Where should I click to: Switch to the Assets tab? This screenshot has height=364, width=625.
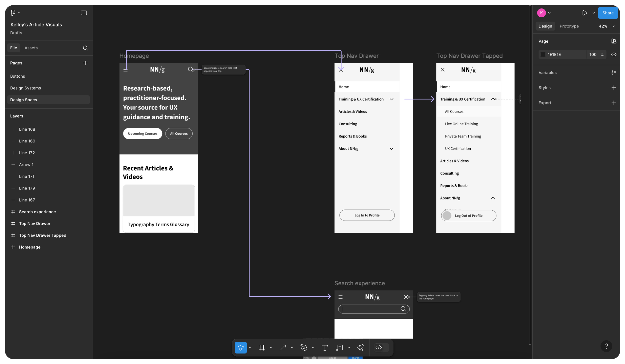tap(31, 48)
